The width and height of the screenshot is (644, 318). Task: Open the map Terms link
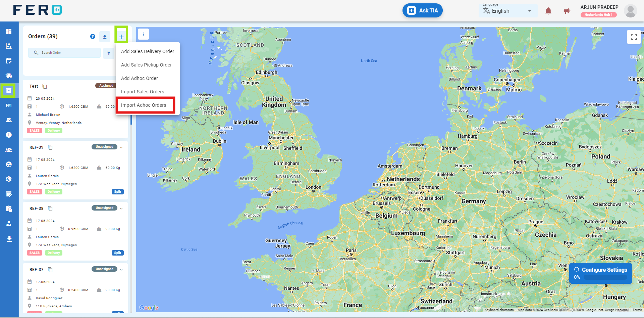tap(637, 310)
